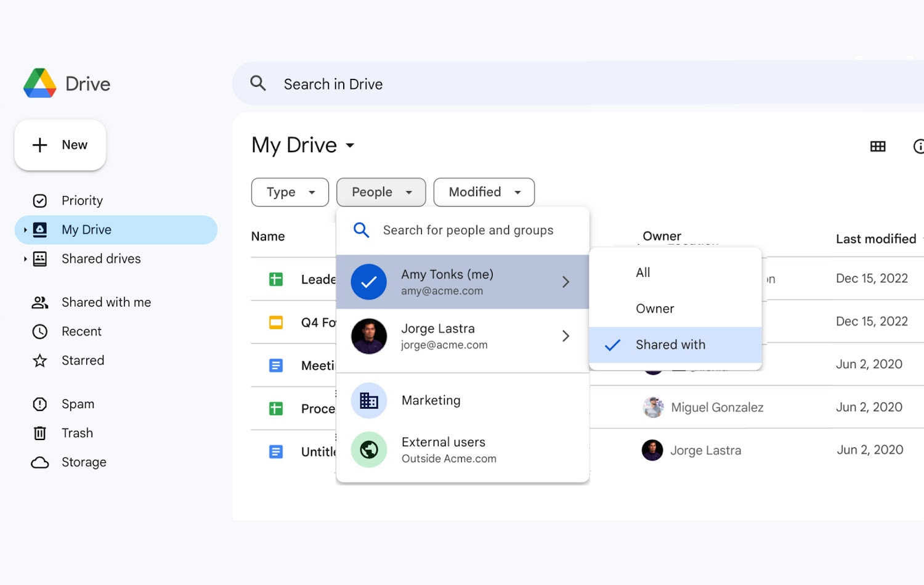Image resolution: width=924 pixels, height=585 pixels.
Task: Open the Type filter dropdown
Action: 290,192
